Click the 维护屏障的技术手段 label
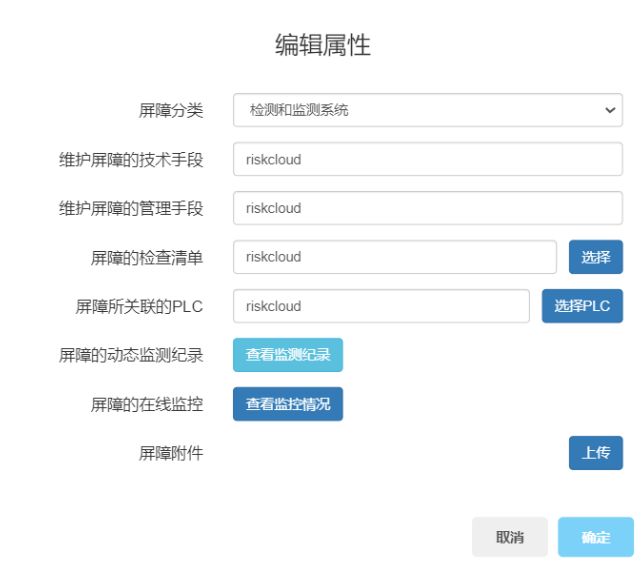The height and width of the screenshot is (570, 641). tap(131, 159)
